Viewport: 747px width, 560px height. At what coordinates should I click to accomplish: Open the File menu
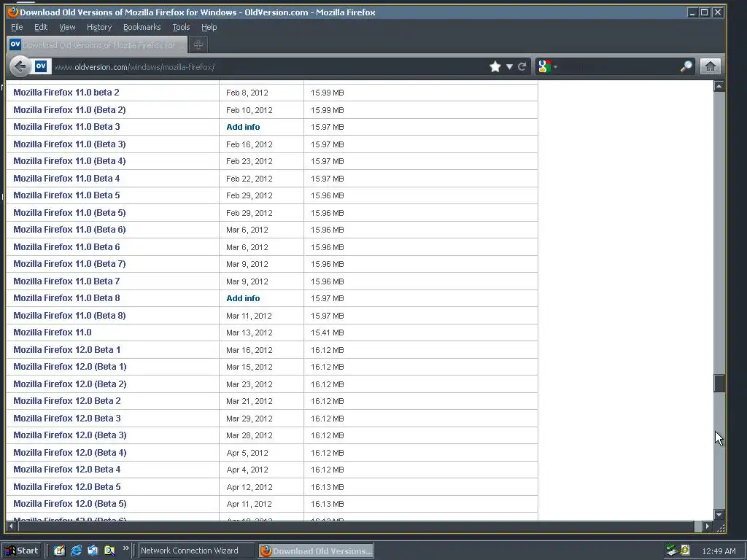17,27
